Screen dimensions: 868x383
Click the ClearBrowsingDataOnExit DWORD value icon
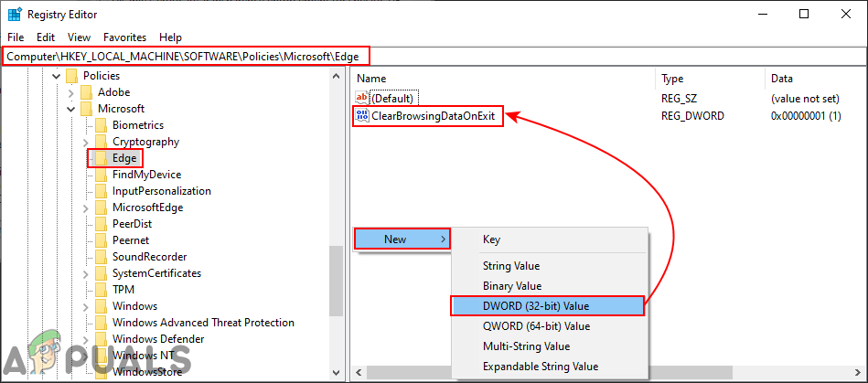coord(362,116)
